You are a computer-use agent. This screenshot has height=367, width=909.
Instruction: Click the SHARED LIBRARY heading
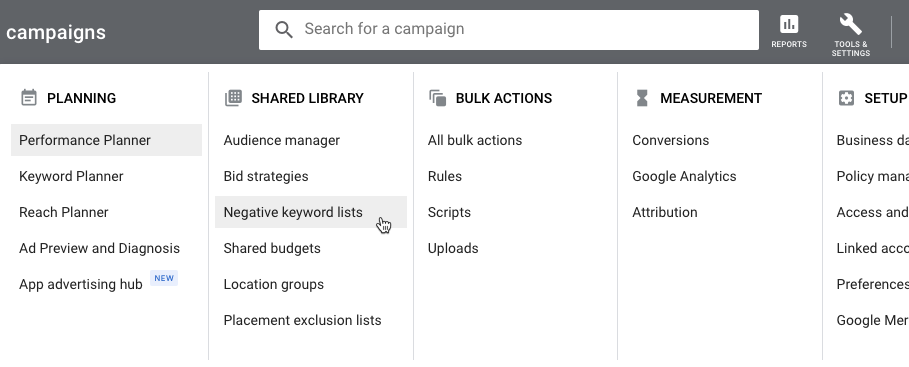coord(307,99)
